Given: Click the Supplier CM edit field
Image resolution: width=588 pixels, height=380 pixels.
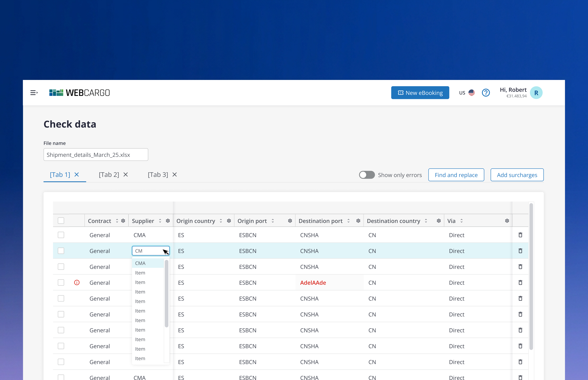Looking at the screenshot, I should point(151,251).
